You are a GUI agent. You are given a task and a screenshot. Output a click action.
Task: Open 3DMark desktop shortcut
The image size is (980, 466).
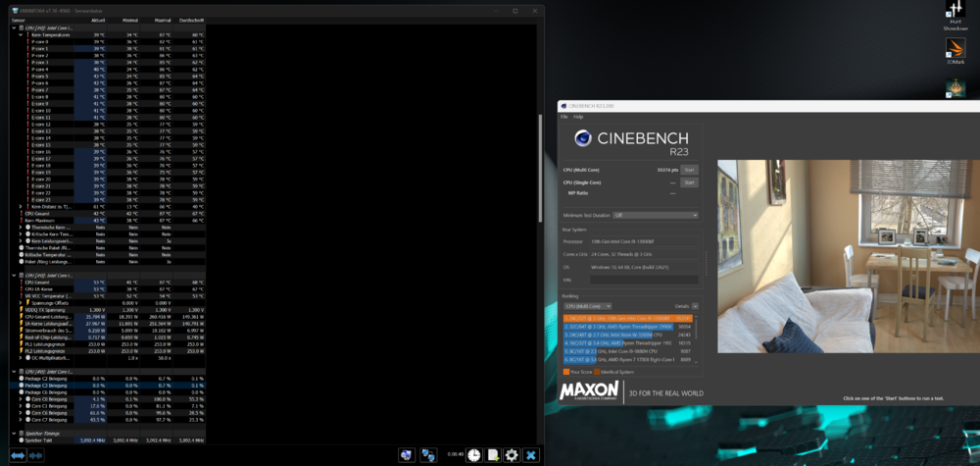955,51
